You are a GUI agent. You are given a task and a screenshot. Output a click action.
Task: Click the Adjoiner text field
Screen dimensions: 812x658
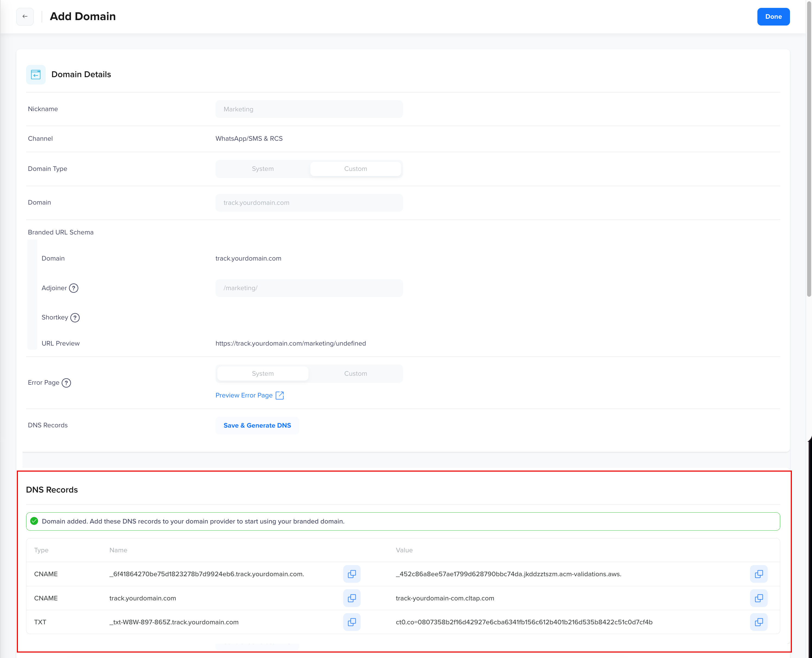309,288
